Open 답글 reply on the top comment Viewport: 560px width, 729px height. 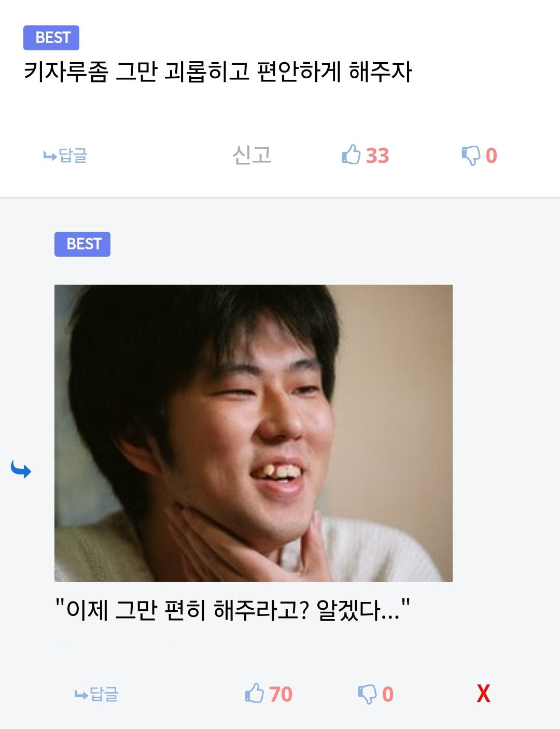[x=65, y=155]
